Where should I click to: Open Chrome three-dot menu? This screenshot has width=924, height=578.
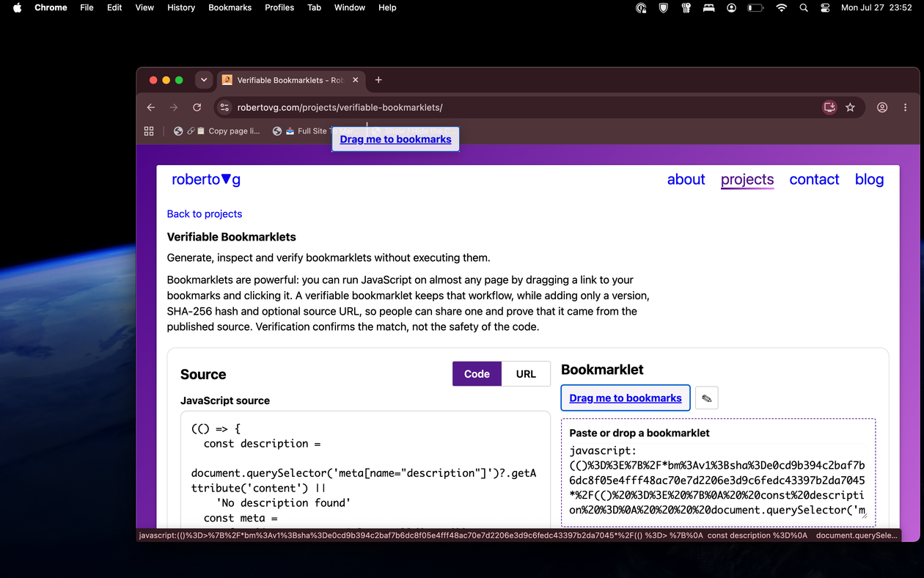click(x=906, y=107)
